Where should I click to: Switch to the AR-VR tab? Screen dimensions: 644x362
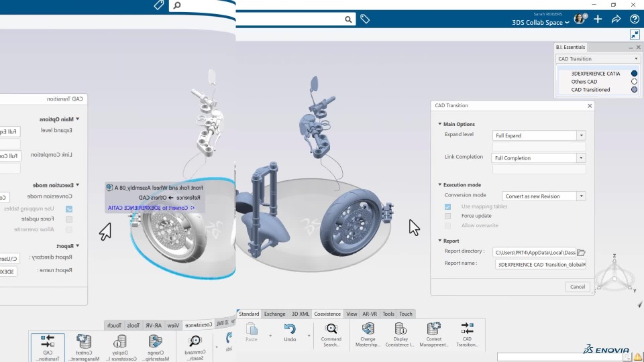(370, 314)
